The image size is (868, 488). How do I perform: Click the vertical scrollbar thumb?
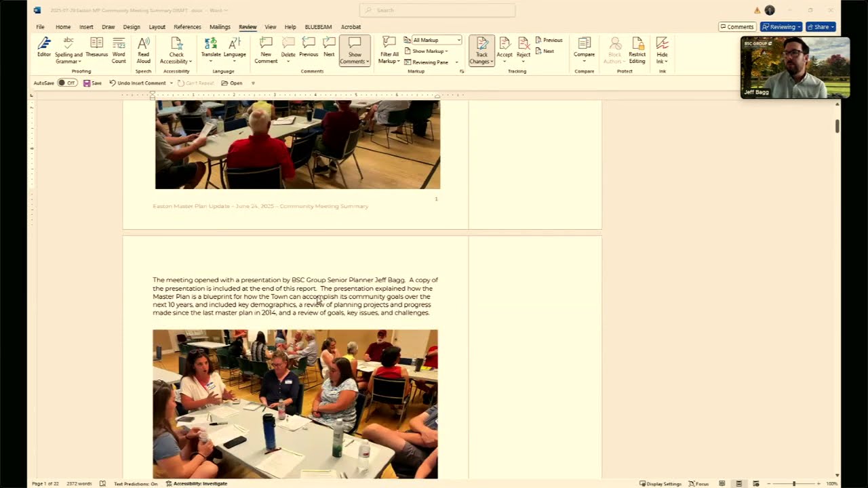[837, 126]
